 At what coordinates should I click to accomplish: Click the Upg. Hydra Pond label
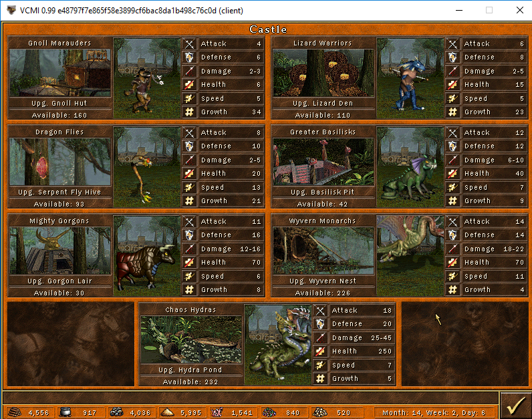[191, 370]
